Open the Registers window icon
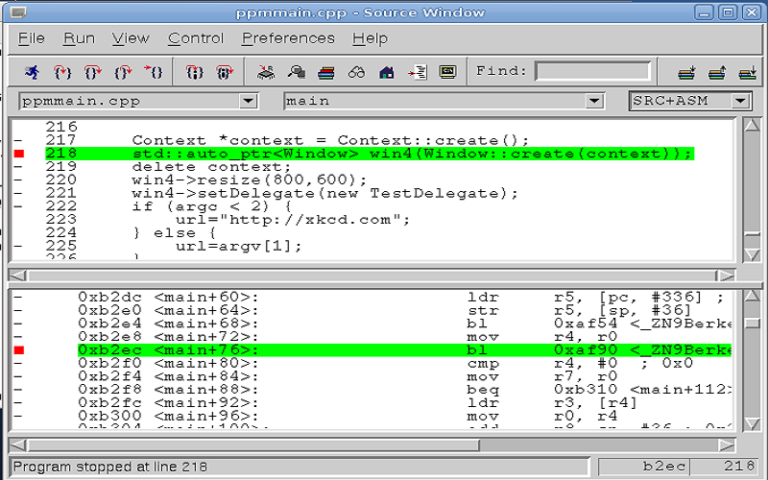Screen dimensions: 768x480 point(266,72)
